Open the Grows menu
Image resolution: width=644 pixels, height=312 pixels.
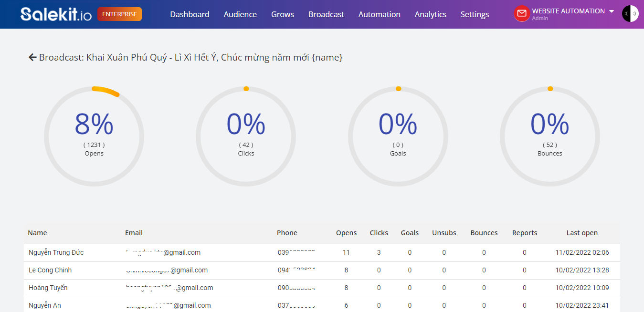tap(283, 14)
